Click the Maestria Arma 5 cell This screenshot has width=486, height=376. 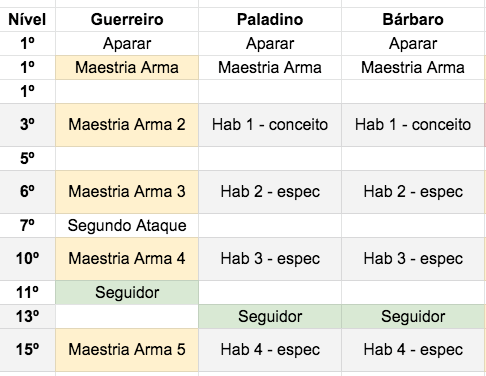pos(127,350)
